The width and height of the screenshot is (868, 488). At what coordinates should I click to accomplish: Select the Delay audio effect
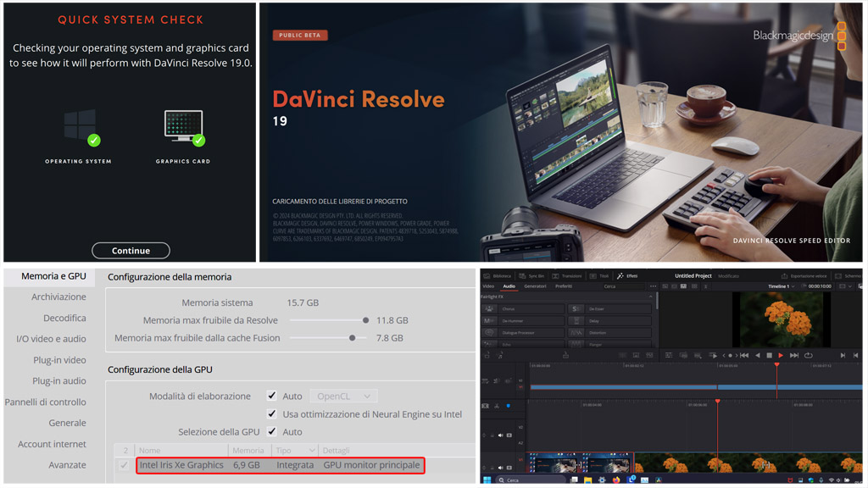point(610,321)
